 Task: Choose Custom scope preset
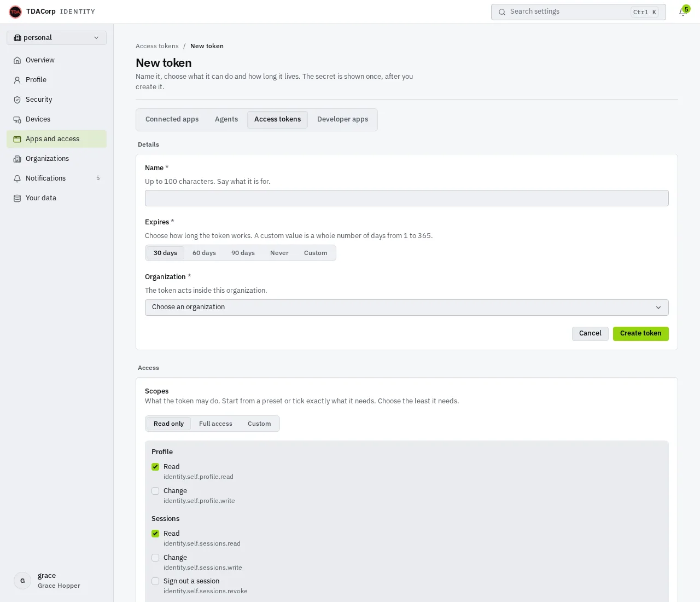pos(259,424)
